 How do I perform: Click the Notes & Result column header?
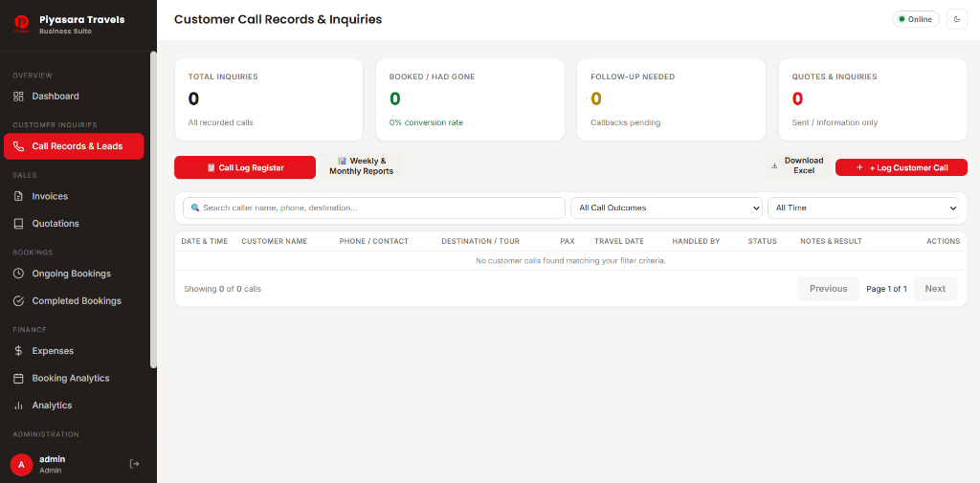(x=831, y=241)
